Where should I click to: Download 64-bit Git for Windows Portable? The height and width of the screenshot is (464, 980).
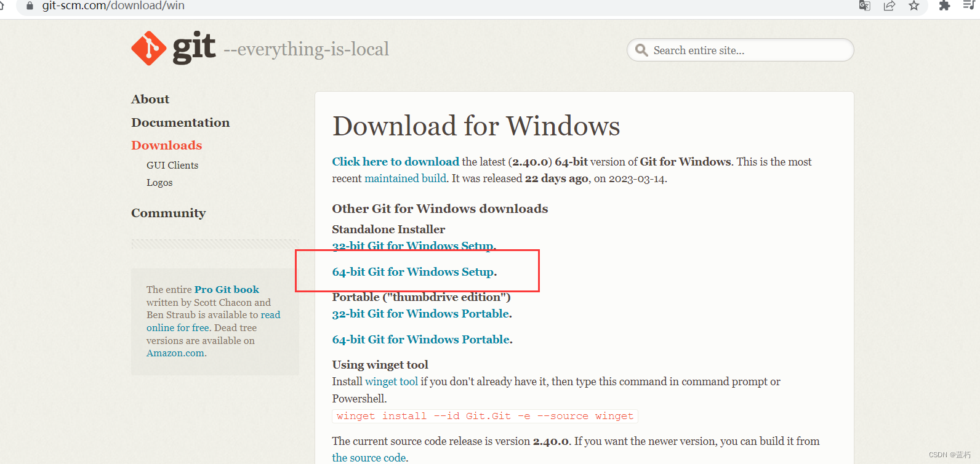tap(421, 339)
